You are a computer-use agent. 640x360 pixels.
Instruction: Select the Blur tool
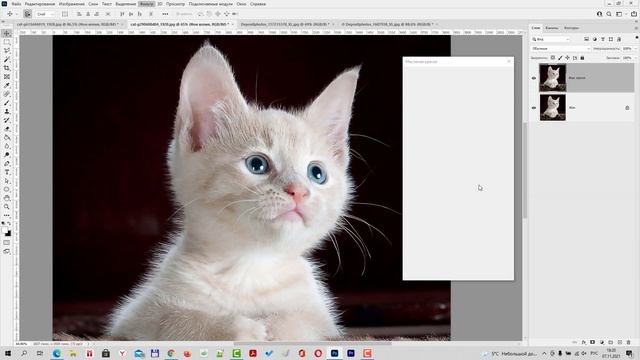tap(7, 146)
